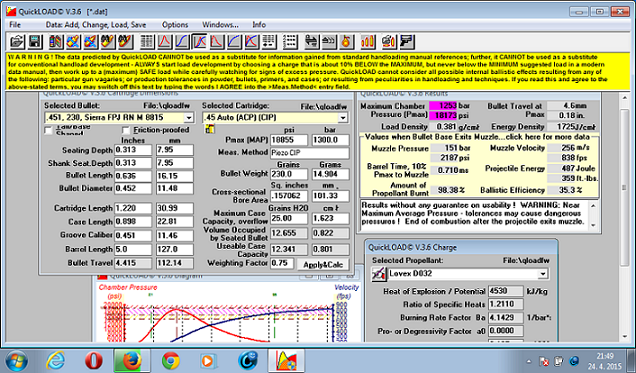636x373 pixels.
Task: Click the Burning Rate Factor Ba field
Action: [506, 317]
